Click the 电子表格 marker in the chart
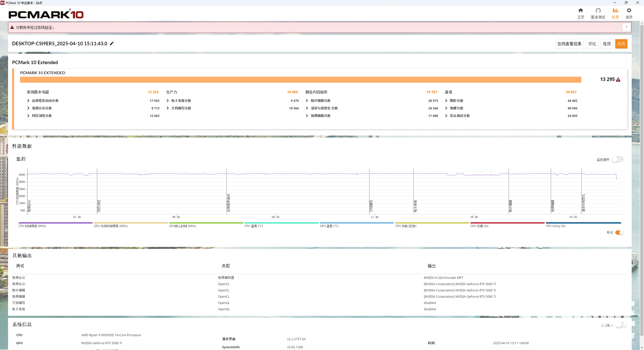The width and height of the screenshot is (644, 350). click(415, 206)
